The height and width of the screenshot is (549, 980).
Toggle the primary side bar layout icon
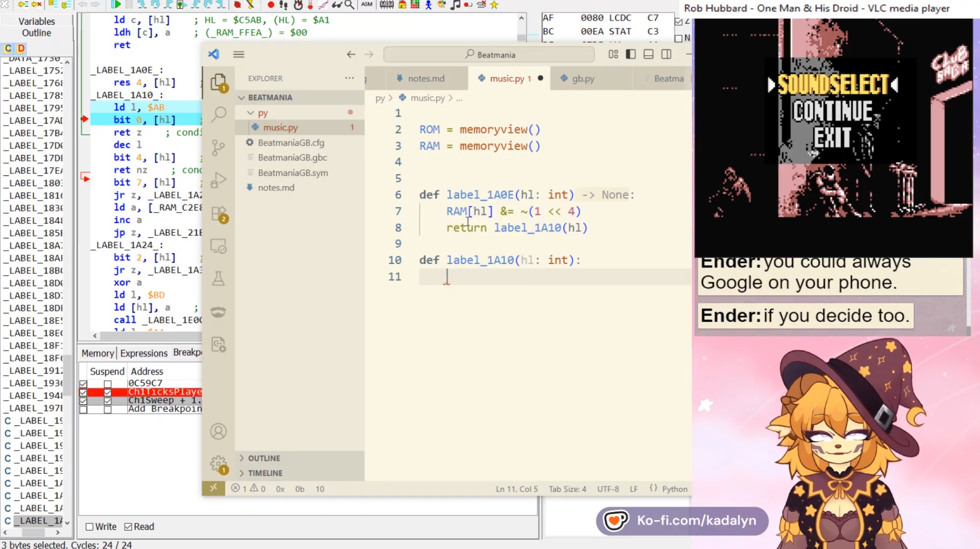click(631, 55)
